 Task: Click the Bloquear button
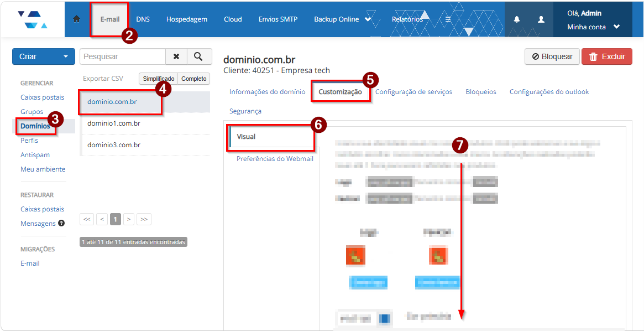tap(552, 57)
